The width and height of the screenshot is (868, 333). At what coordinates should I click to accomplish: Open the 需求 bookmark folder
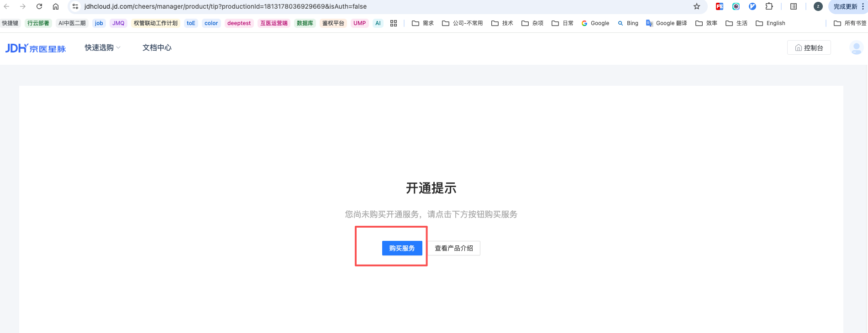coord(423,23)
